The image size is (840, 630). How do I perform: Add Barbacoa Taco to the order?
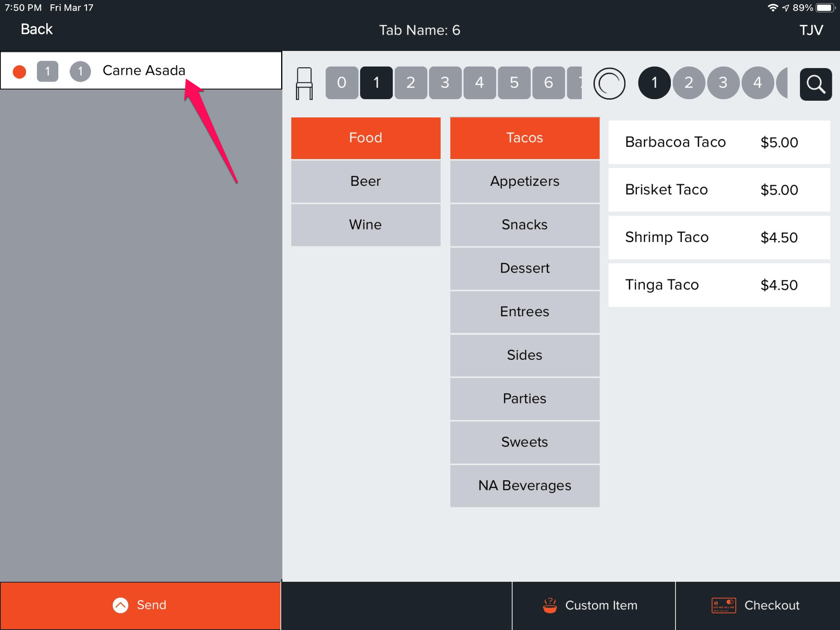pos(719,142)
